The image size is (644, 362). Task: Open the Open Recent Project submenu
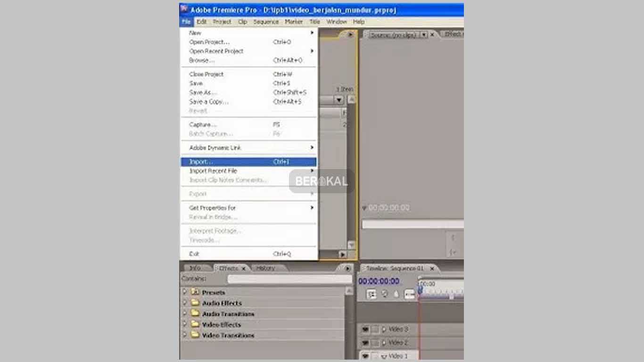click(249, 51)
